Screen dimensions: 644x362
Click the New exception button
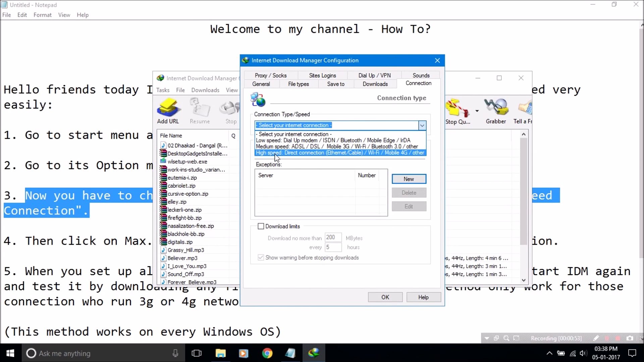pyautogui.click(x=409, y=179)
